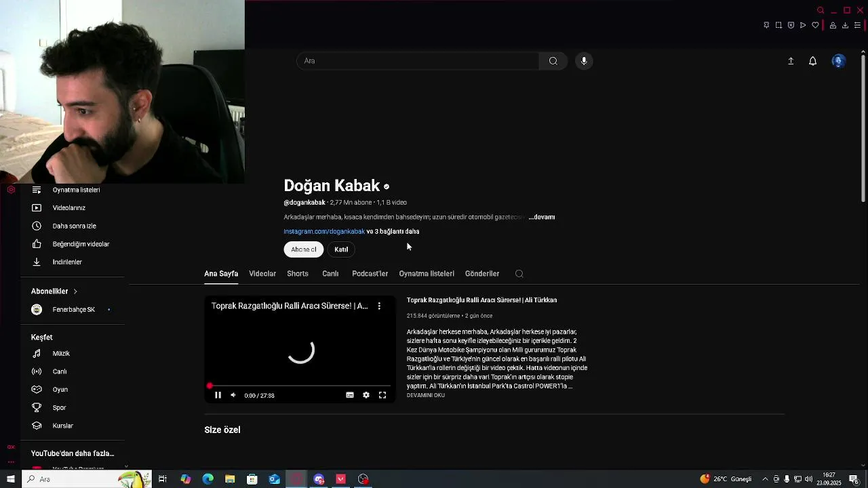Enter fullscreen on the featured video

tap(382, 395)
